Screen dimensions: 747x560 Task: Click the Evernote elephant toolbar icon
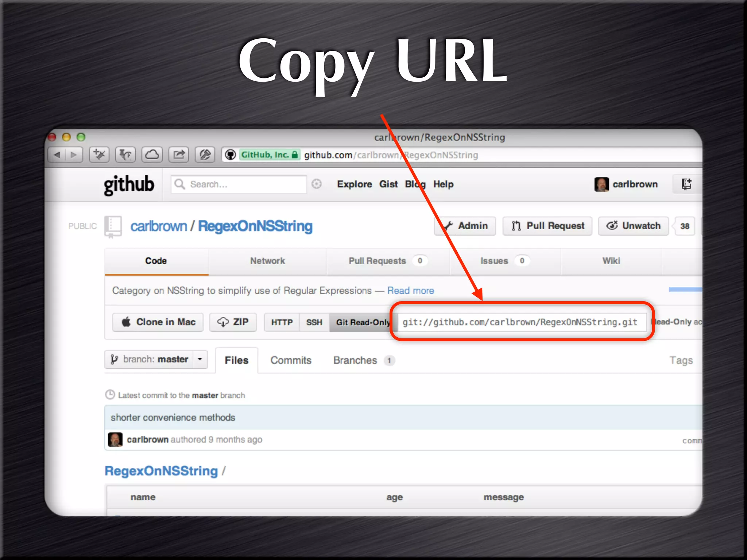(125, 155)
